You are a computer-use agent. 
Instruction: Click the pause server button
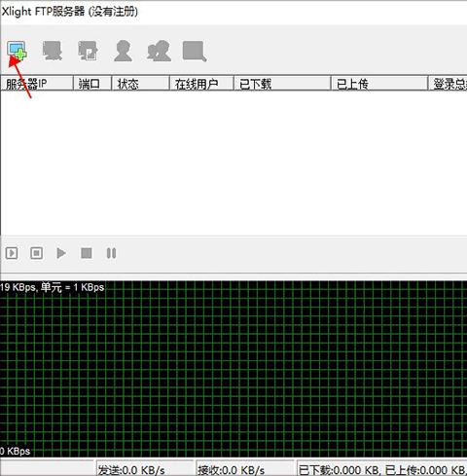point(111,253)
